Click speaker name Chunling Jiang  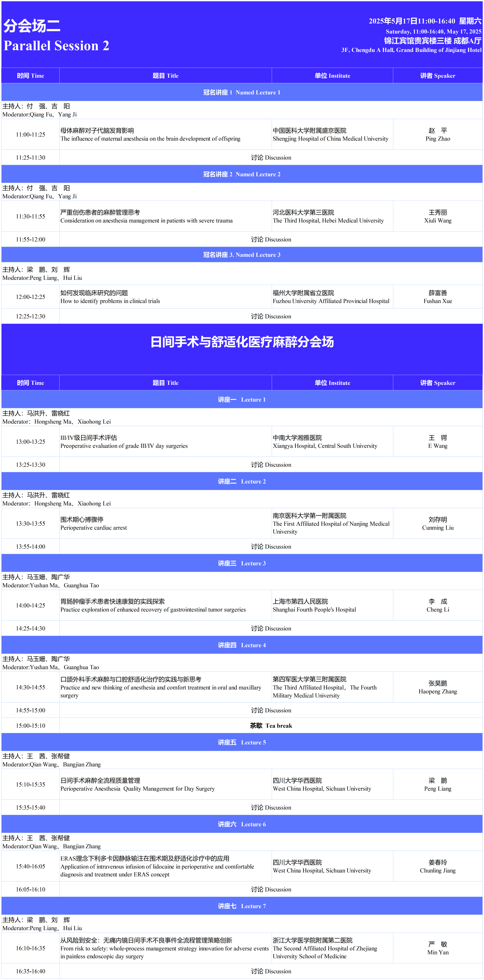point(438,871)
